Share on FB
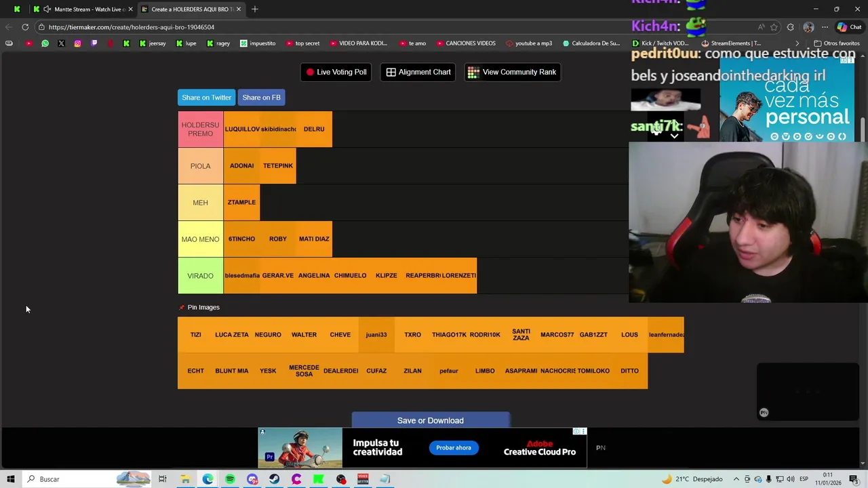 [x=261, y=98]
